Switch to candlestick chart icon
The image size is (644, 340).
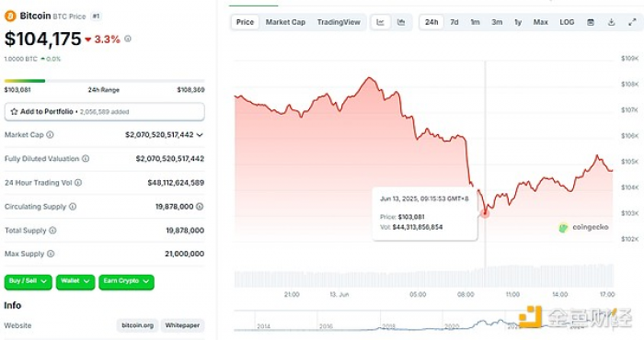coord(401,22)
